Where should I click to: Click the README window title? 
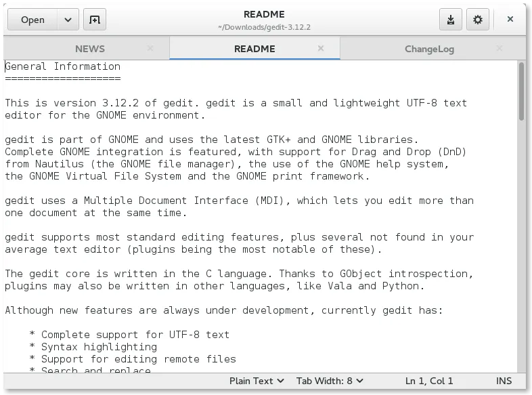264,14
